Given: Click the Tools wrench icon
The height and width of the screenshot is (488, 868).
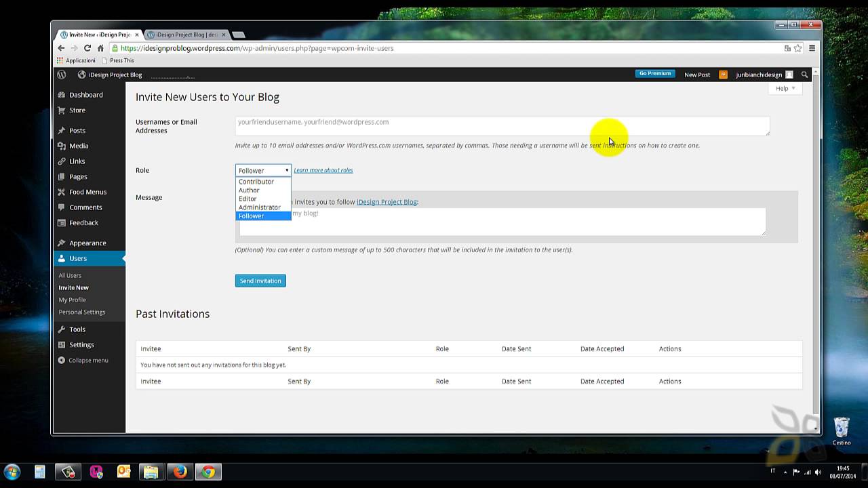Looking at the screenshot, I should [62, 329].
